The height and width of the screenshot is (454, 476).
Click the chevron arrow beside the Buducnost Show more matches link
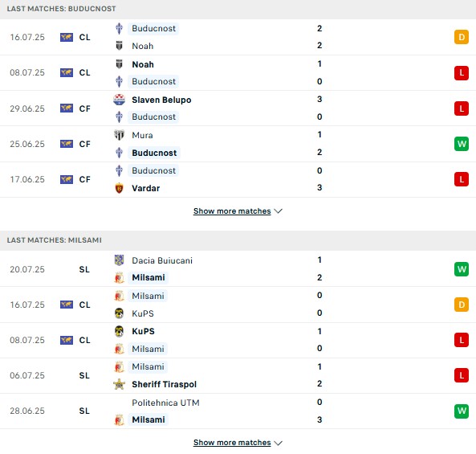[278, 211]
